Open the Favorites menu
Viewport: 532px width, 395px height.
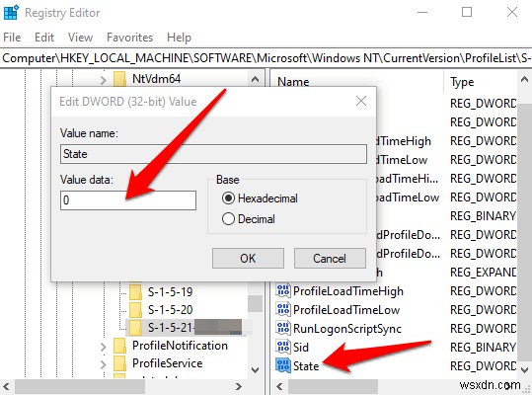coord(129,38)
